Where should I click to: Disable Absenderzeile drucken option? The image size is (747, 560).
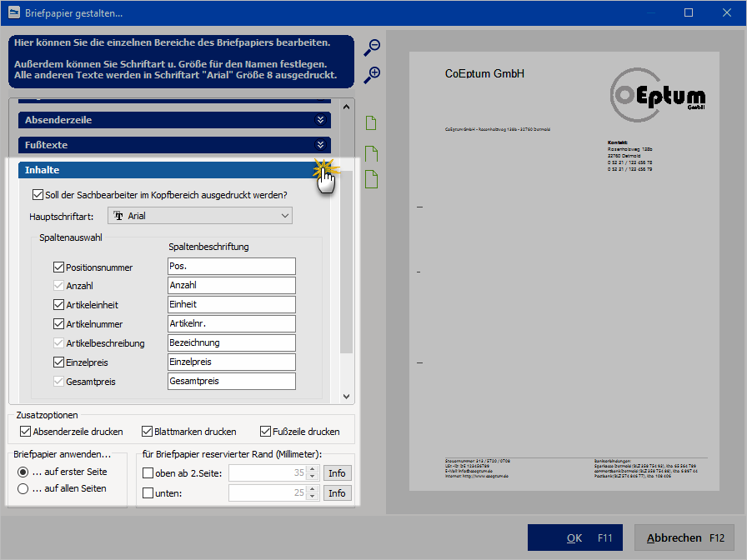pyautogui.click(x=25, y=432)
